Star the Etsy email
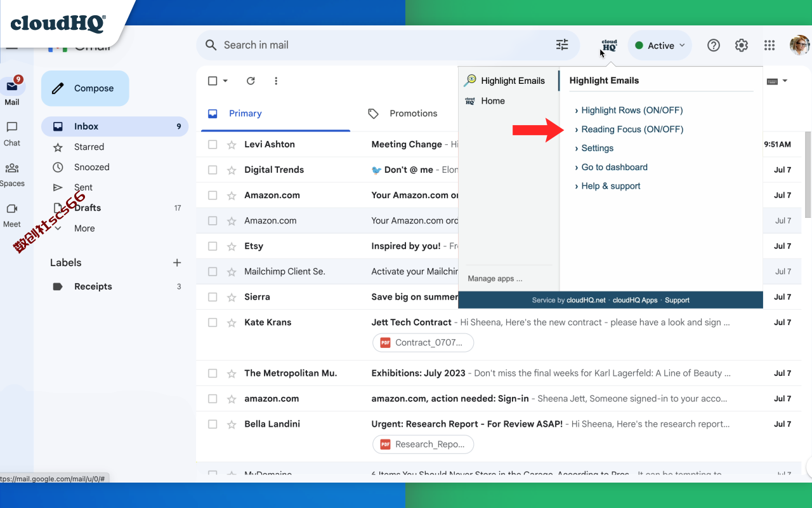Viewport: 812px width, 508px height. click(x=232, y=246)
